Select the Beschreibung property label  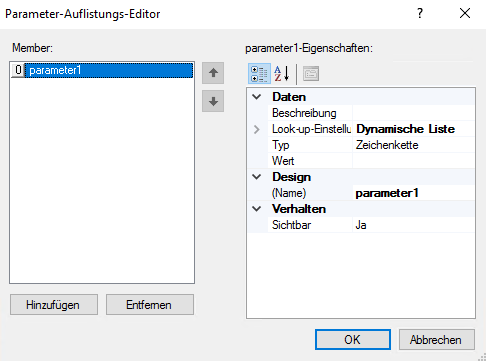tap(304, 113)
